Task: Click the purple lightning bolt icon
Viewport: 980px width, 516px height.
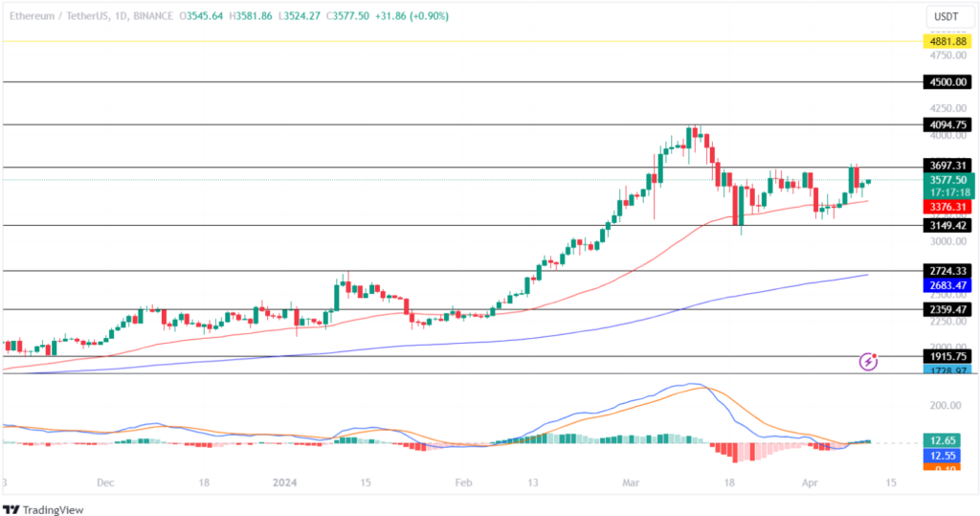Action: 868,362
